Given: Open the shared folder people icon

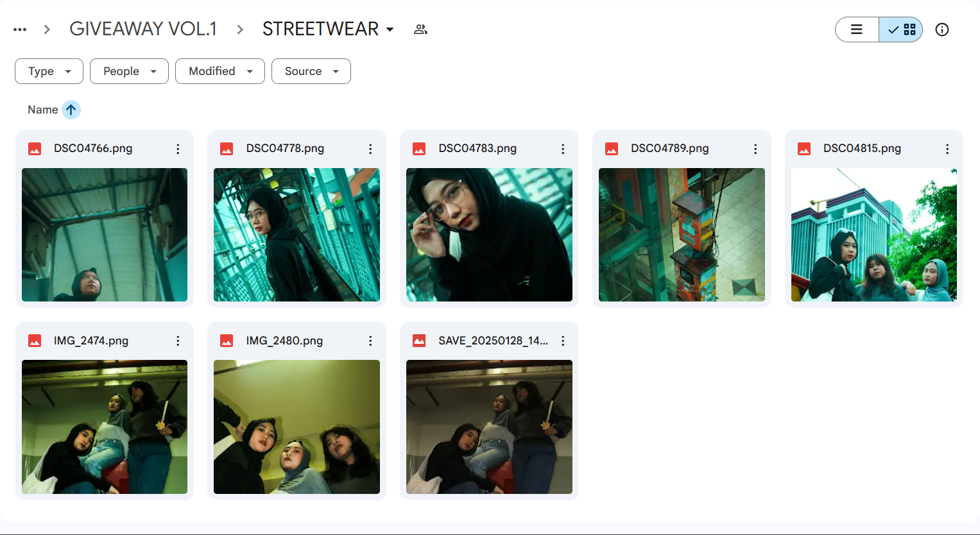Looking at the screenshot, I should coord(420,30).
